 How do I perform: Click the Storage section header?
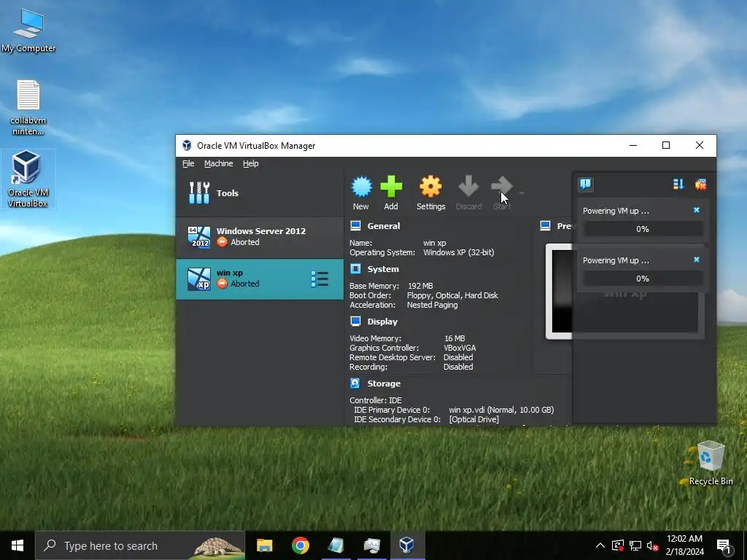(x=384, y=384)
